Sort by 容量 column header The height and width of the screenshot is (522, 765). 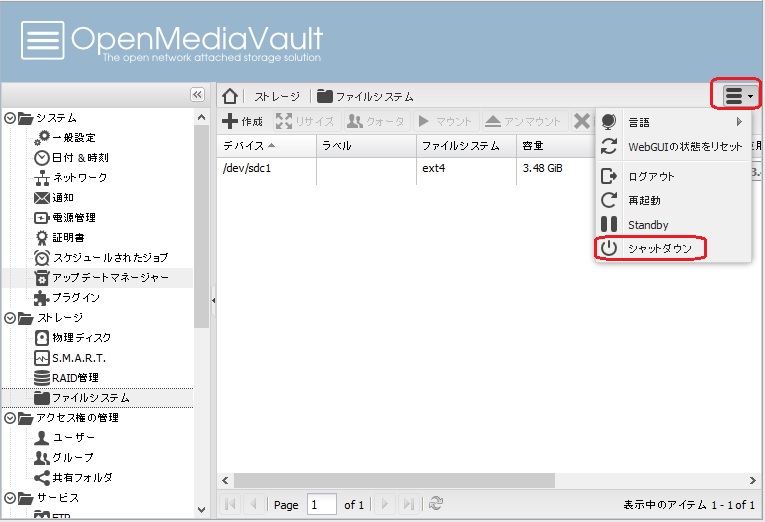point(555,145)
